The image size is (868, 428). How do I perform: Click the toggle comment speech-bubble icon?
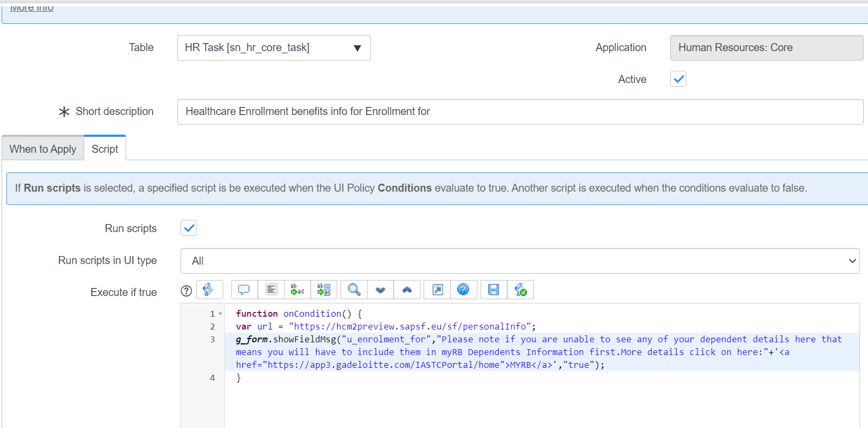coord(244,290)
